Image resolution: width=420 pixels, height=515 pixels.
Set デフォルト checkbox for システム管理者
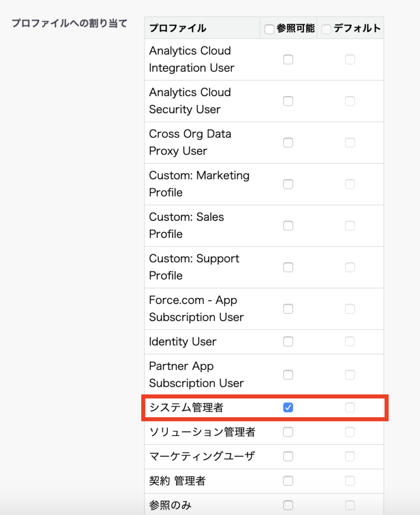350,407
